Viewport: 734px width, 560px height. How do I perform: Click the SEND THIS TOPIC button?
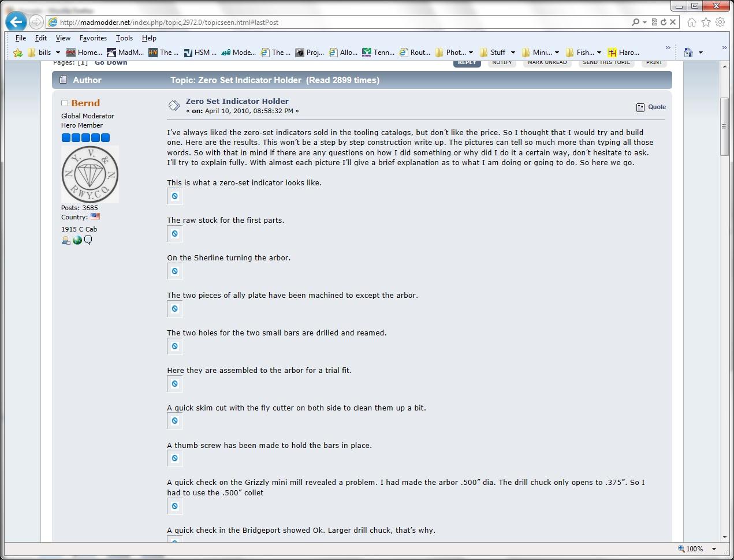click(606, 62)
